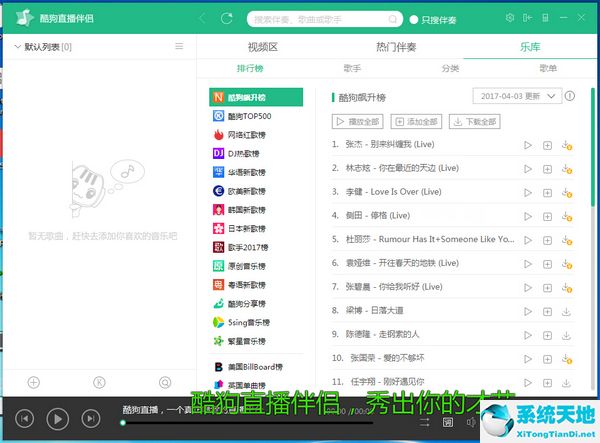Viewport: 600px width, 443px height.
Task: Open the 酷狗分享榜 chart
Action: (256, 303)
